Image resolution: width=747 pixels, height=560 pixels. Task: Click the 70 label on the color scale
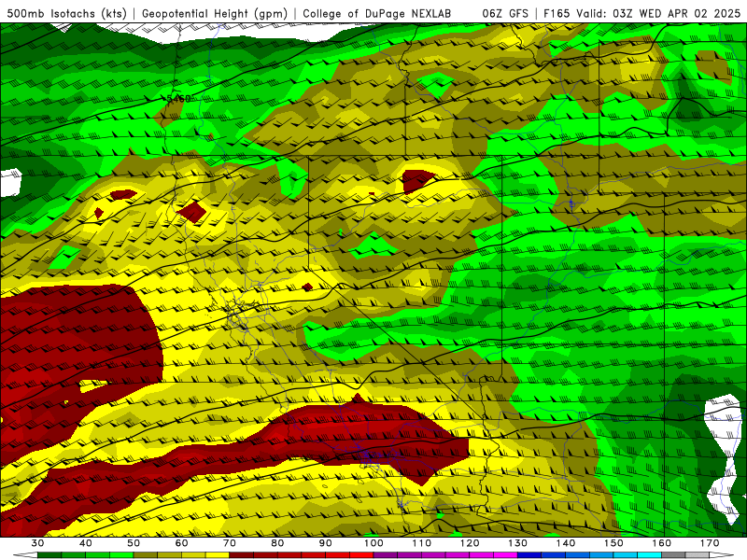click(230, 543)
